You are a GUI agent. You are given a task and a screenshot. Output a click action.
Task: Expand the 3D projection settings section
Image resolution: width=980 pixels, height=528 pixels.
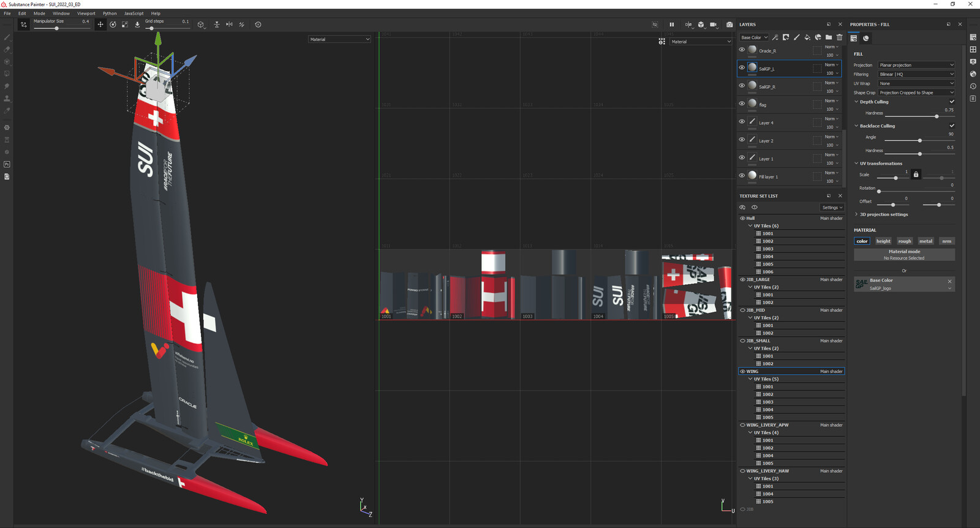[x=856, y=214]
